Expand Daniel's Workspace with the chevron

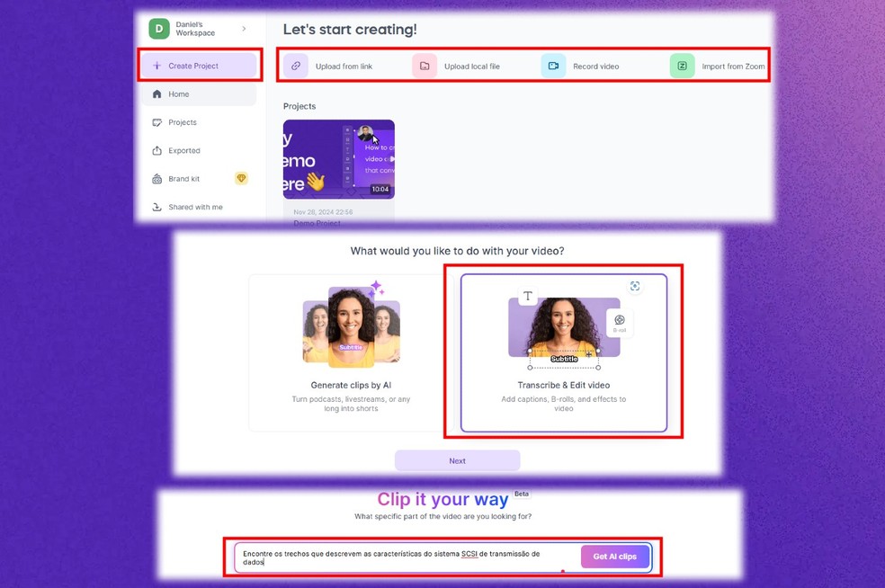click(x=244, y=29)
